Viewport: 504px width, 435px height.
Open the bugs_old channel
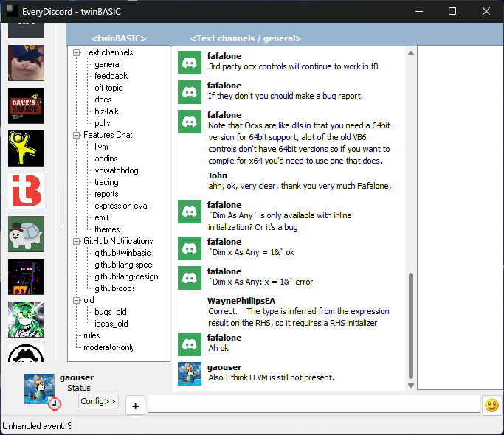111,312
